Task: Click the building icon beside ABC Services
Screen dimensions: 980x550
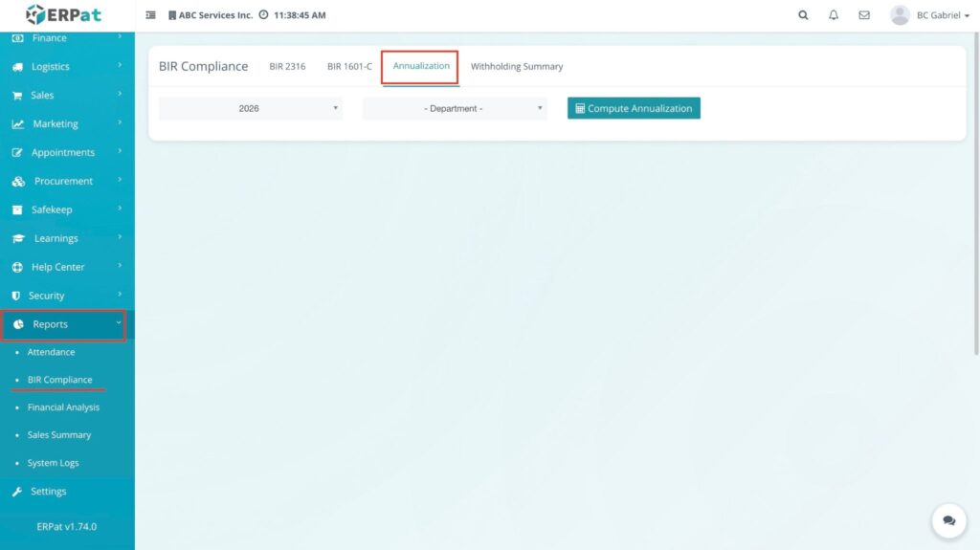Action: (172, 15)
